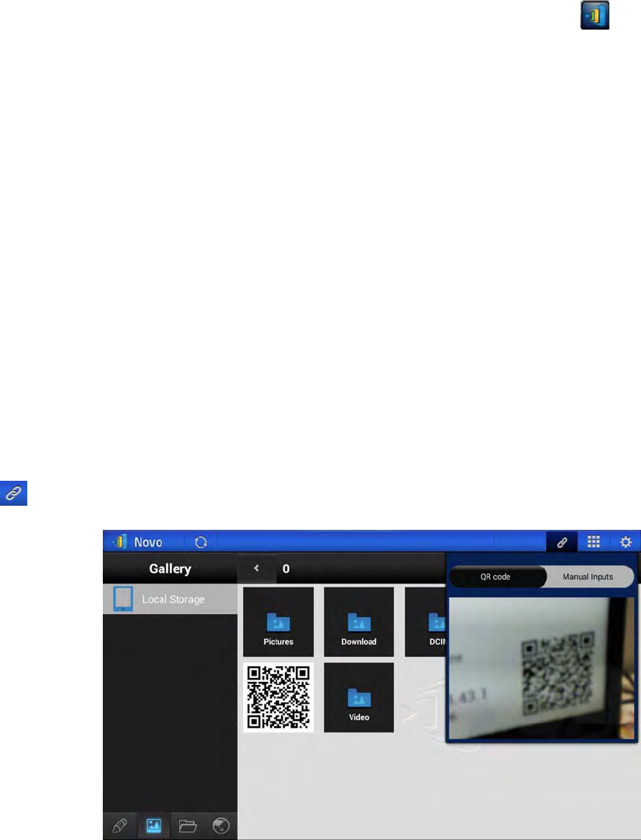The height and width of the screenshot is (840, 641).
Task: Click the refresh icon next to Novo
Action: [x=201, y=542]
